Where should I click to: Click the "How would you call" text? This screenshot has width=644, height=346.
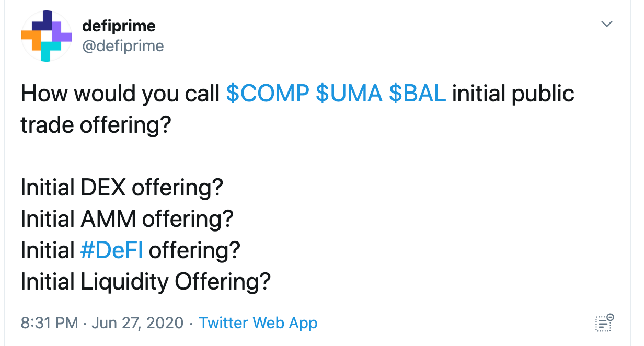click(120, 94)
